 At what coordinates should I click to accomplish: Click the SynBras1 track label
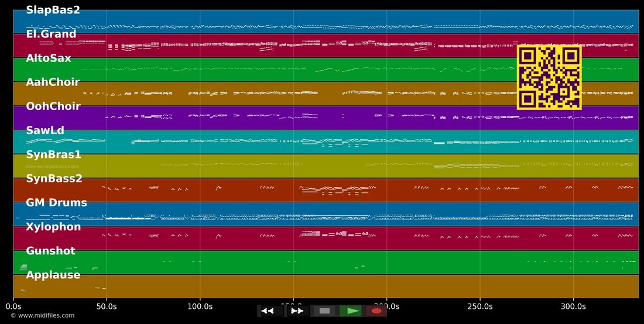click(53, 154)
